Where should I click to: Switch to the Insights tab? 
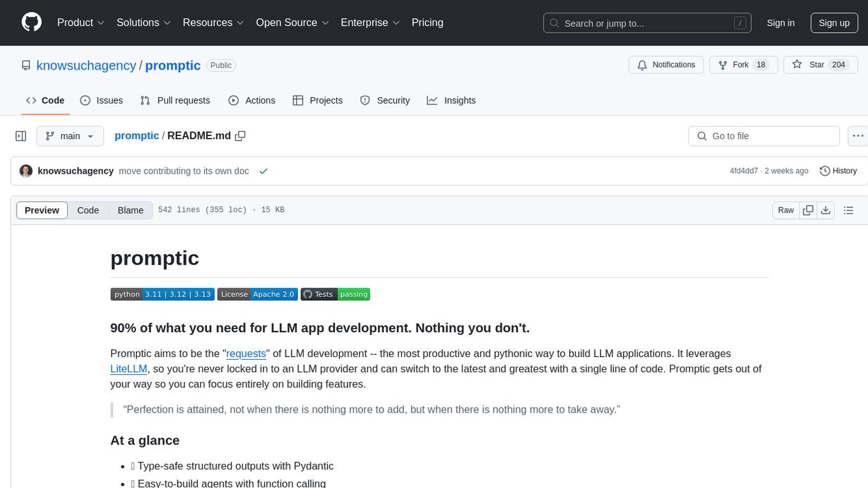point(451,100)
